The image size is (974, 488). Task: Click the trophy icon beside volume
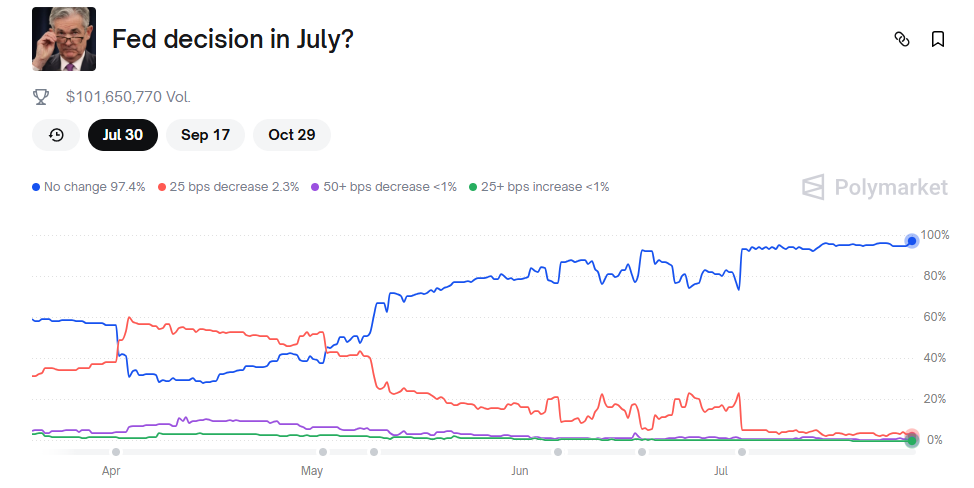(41, 97)
